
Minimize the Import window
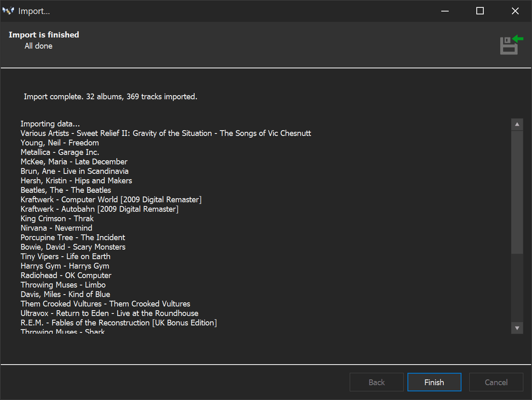(445, 11)
